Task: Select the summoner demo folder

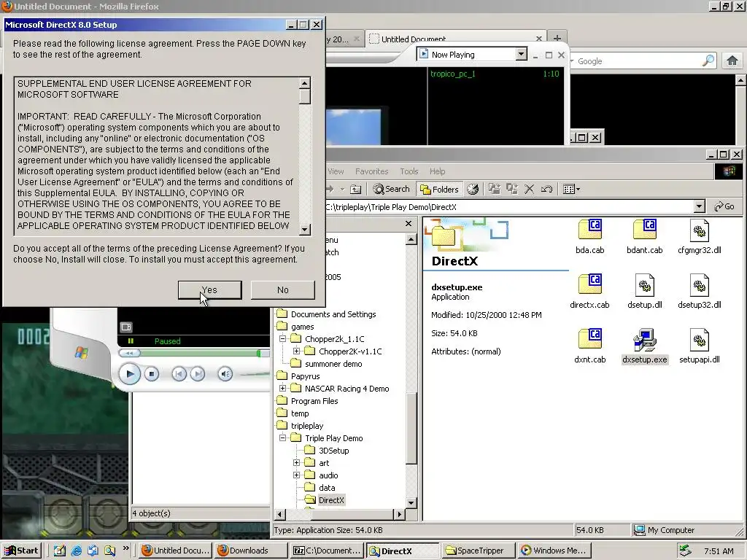Action: coord(333,364)
